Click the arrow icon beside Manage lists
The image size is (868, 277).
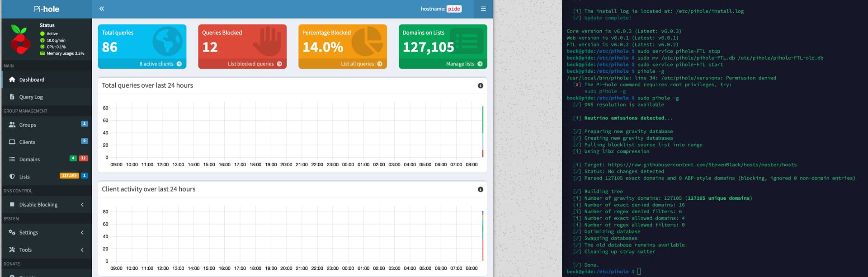tap(480, 64)
